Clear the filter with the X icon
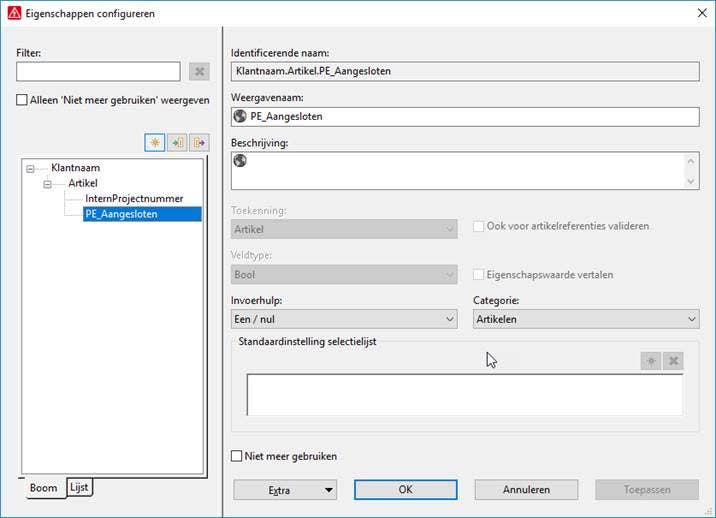716x518 pixels. click(199, 72)
